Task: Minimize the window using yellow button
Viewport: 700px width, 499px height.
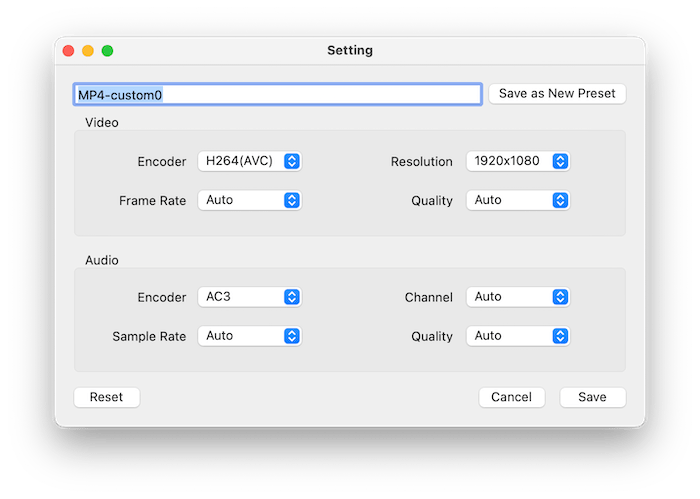Action: (x=88, y=50)
